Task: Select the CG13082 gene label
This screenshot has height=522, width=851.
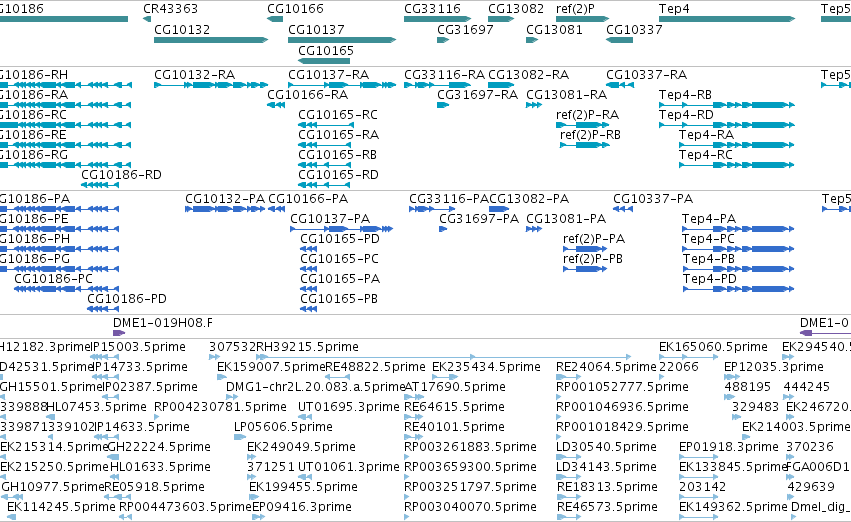Action: (516, 9)
